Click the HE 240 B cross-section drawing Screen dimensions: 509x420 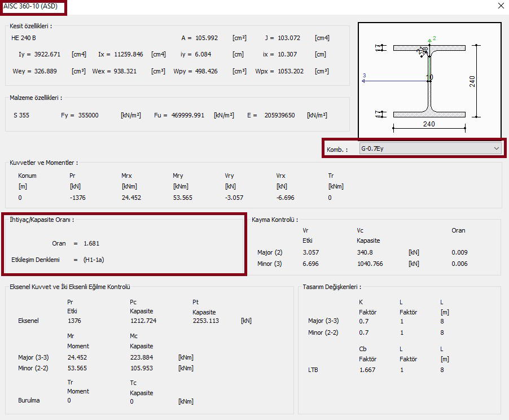(429, 80)
